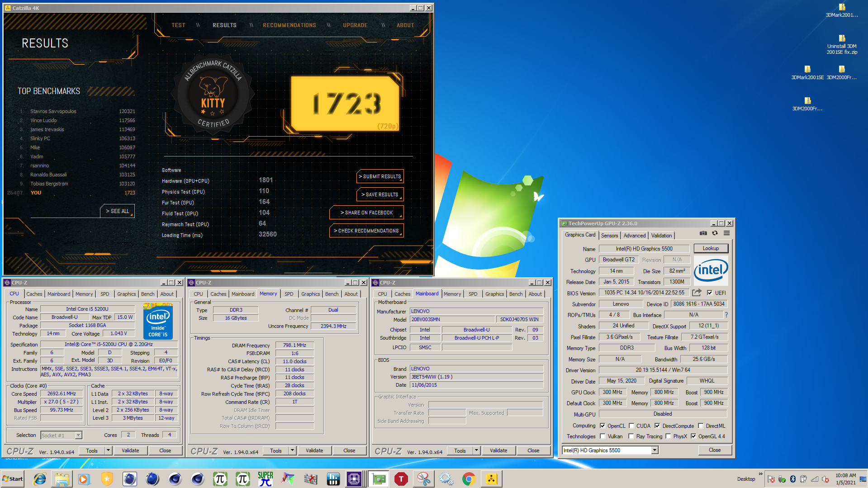
Task: Click Validate in the Processor CPU-Z window
Action: [130, 450]
